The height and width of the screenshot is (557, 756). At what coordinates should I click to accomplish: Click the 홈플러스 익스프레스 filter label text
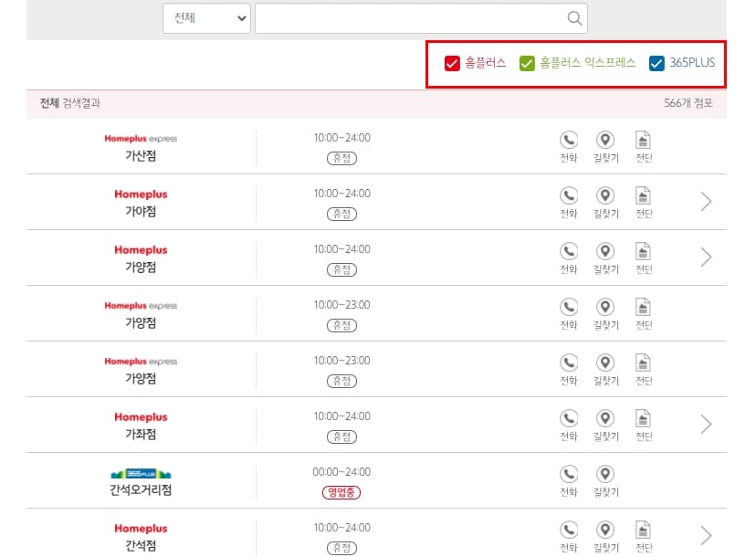coord(588,63)
